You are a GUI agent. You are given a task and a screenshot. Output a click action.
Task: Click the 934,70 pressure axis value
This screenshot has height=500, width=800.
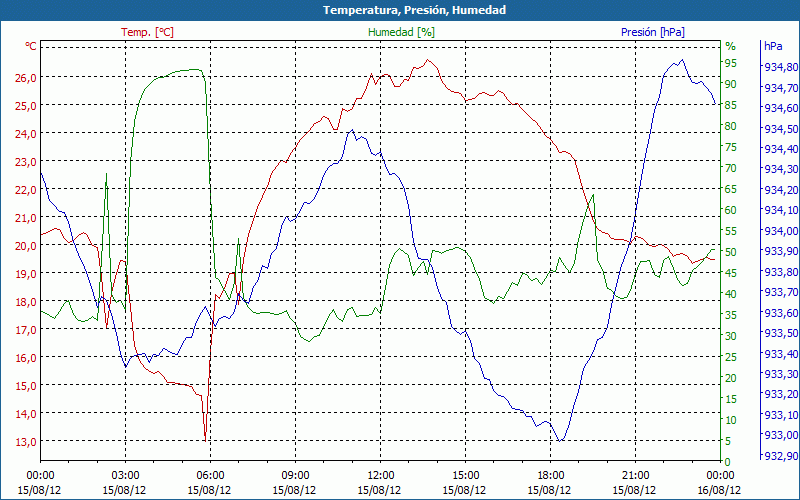click(x=781, y=88)
